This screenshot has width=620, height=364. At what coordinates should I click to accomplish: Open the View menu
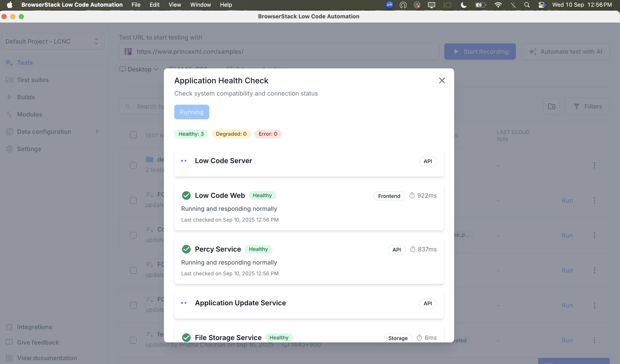point(175,5)
